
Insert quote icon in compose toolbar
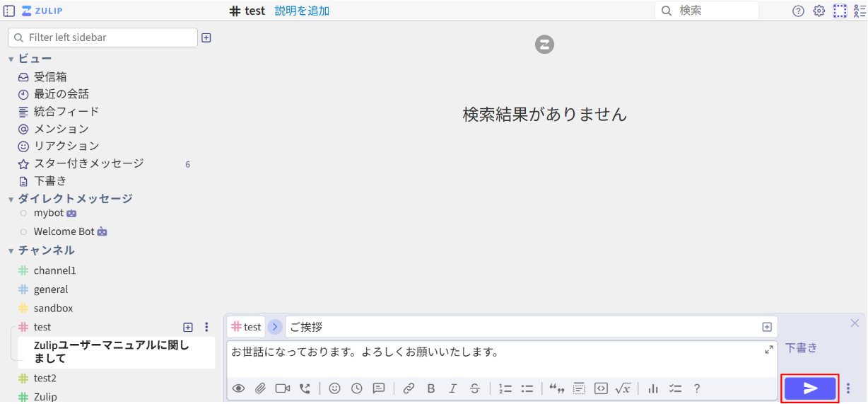[557, 388]
